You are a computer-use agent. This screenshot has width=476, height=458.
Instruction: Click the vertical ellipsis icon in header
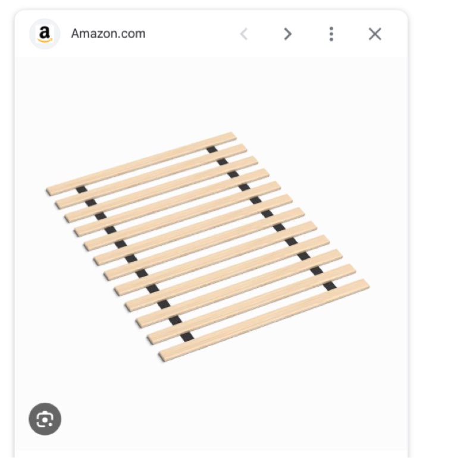(x=331, y=34)
